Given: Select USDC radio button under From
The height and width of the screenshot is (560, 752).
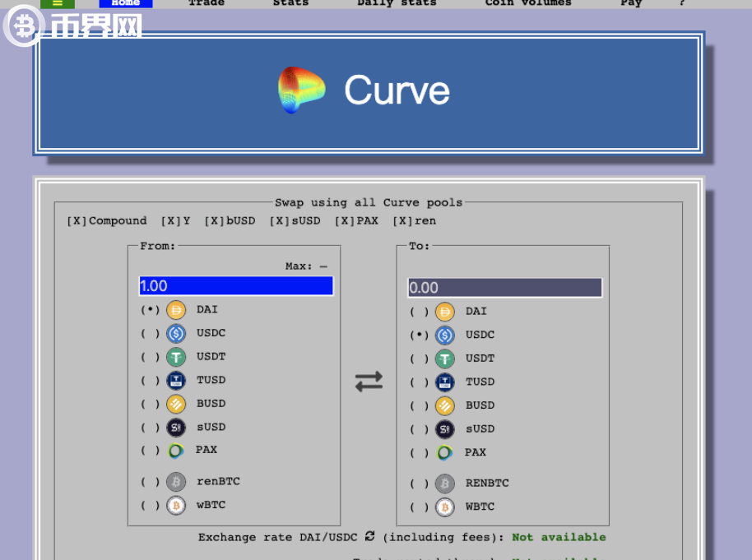Looking at the screenshot, I should coord(150,333).
